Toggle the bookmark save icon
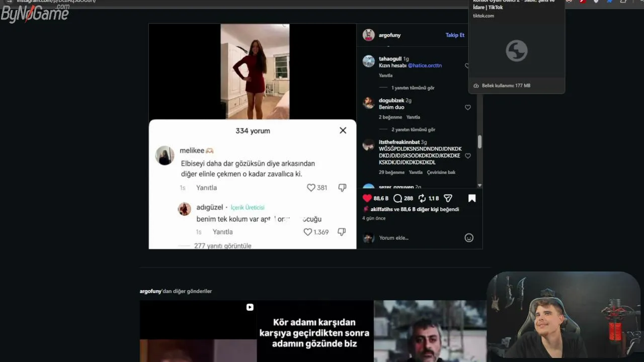This screenshot has height=362, width=644. [x=472, y=198]
